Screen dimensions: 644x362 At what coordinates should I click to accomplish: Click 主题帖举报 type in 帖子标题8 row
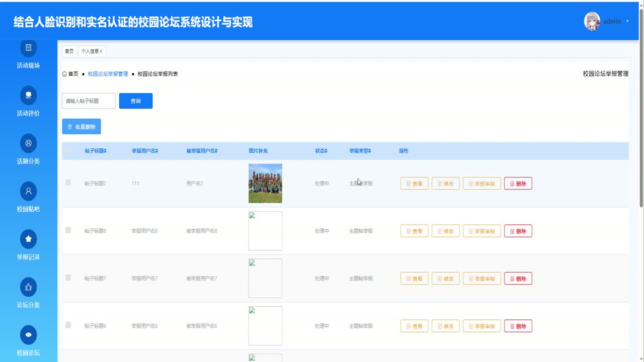[x=361, y=231]
